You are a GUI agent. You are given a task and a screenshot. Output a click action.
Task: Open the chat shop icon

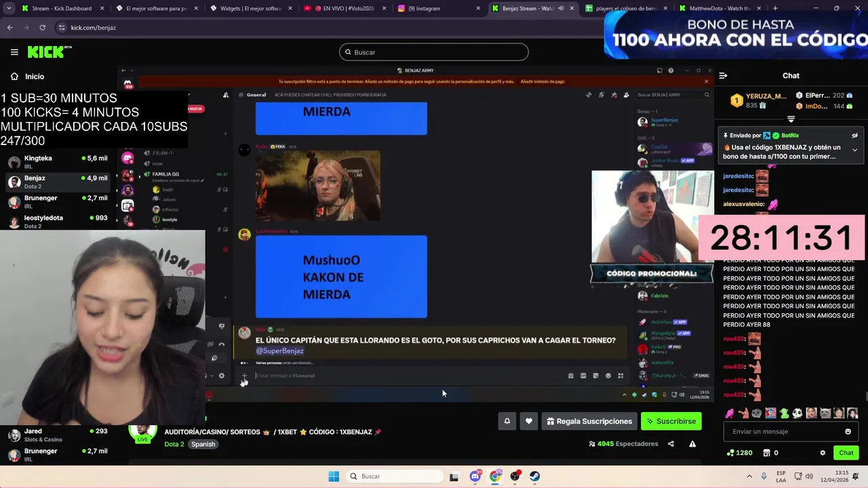pos(766,453)
